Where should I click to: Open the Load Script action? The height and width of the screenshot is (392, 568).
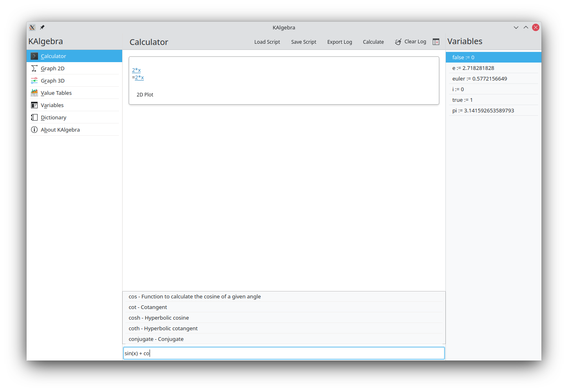click(267, 42)
